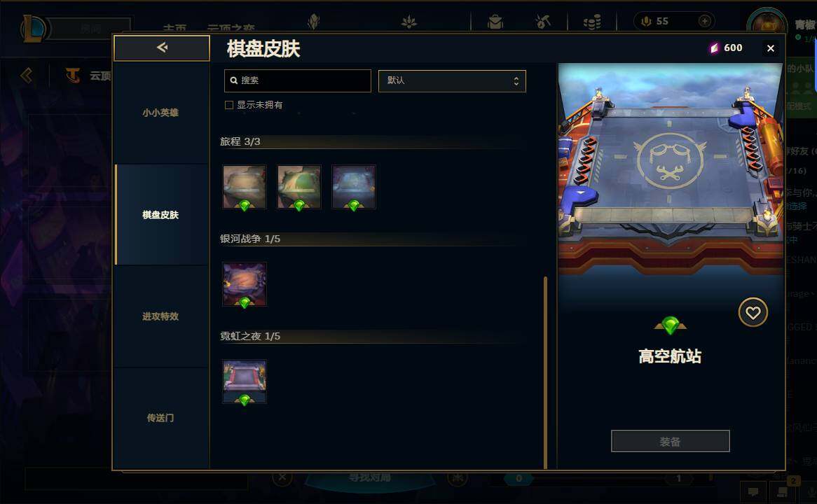Switch to the 进攻特效 tab

[161, 316]
